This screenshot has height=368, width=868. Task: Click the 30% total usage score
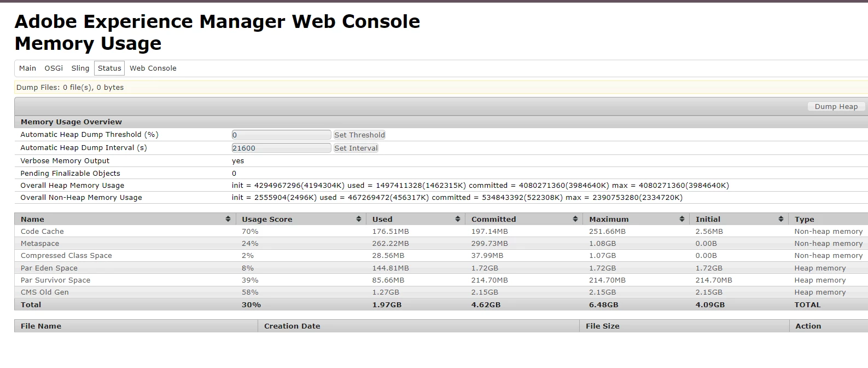pyautogui.click(x=251, y=305)
